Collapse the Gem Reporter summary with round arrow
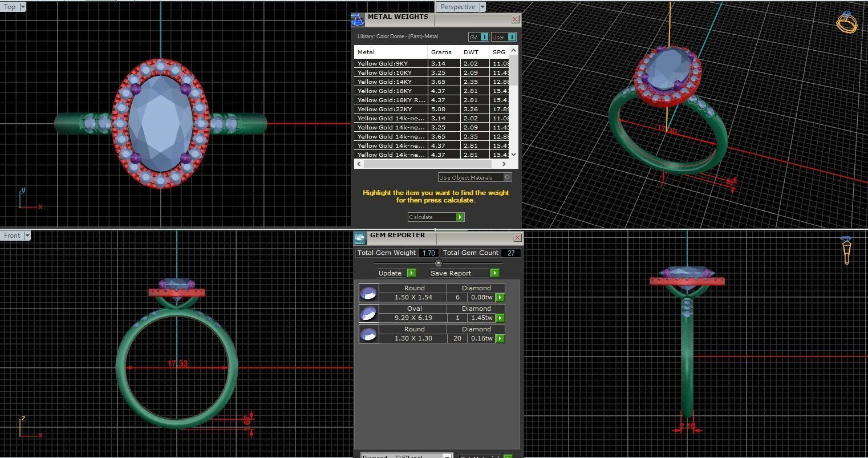 [439, 263]
